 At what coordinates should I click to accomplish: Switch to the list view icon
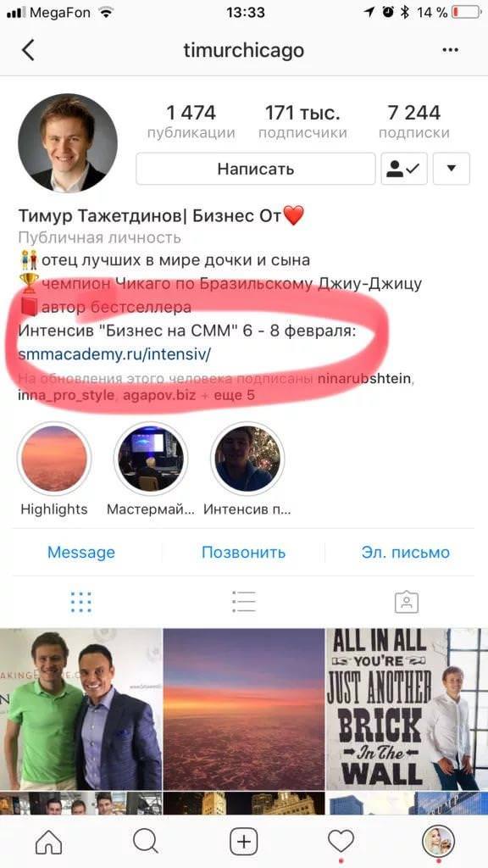(244, 602)
